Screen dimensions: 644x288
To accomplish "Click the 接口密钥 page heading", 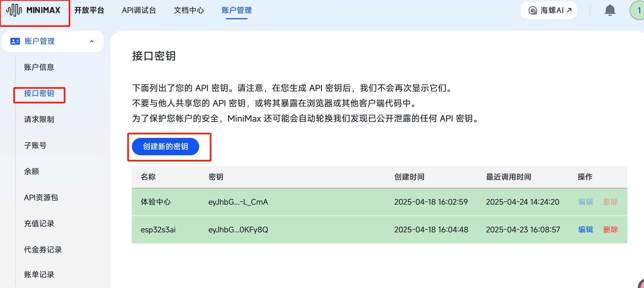I will [x=154, y=56].
